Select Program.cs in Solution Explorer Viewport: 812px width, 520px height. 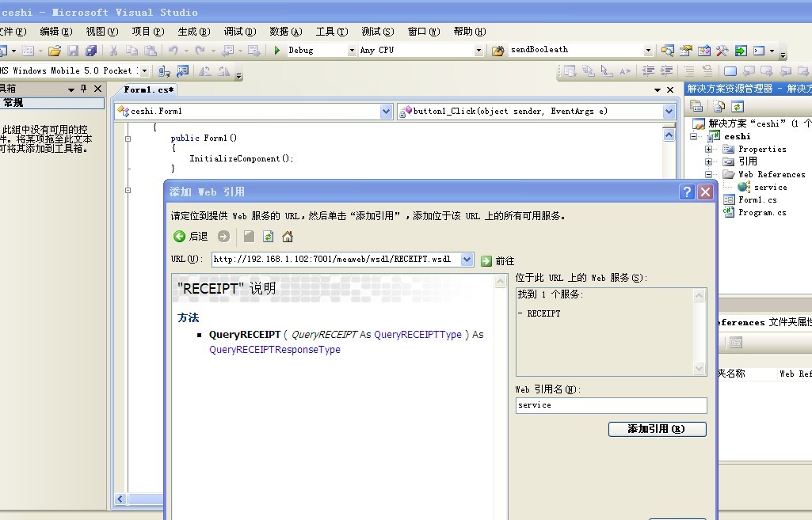click(762, 213)
